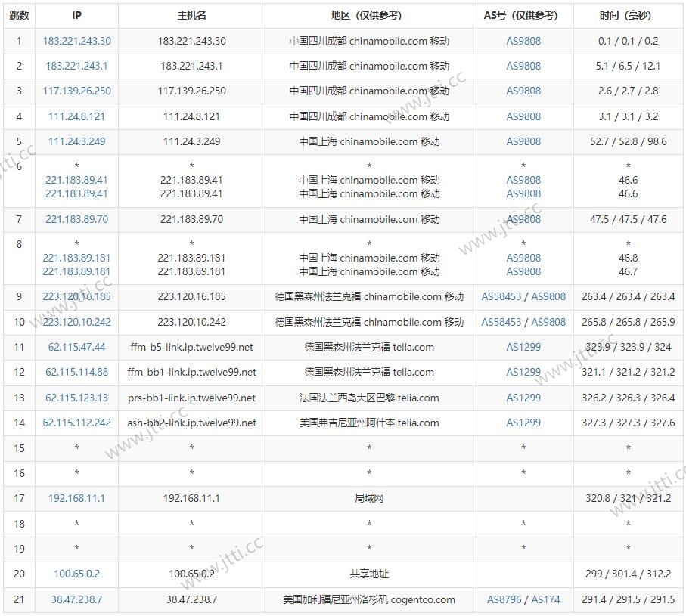The image size is (686, 616).
Task: Open IP link 221.183.89.70
Action: pyautogui.click(x=76, y=219)
